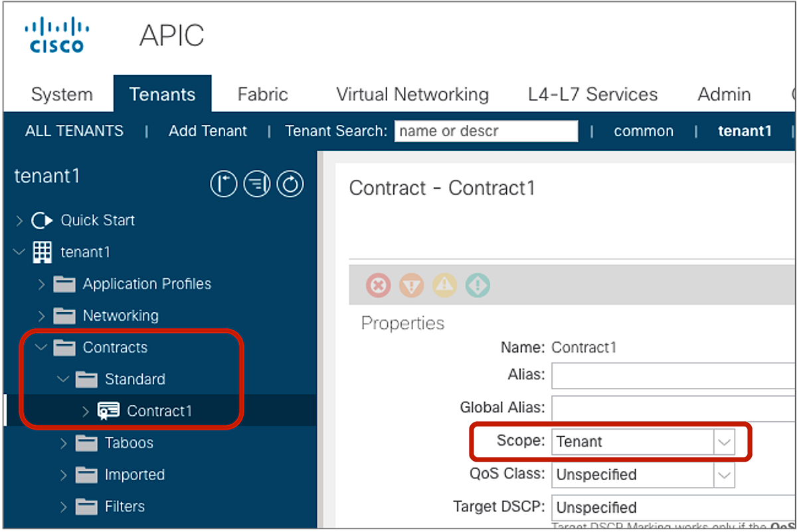Click the tenant1 grid icon in tree
The width and height of the screenshot is (797, 532).
42,252
